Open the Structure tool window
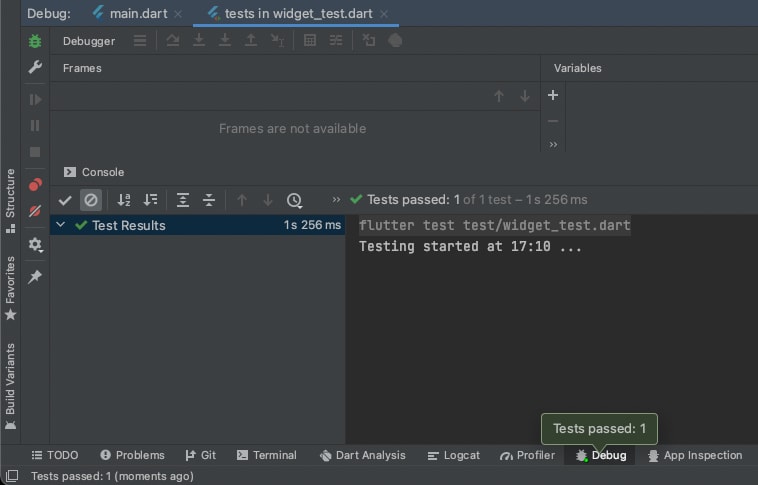Image resolution: width=758 pixels, height=485 pixels. click(10, 201)
